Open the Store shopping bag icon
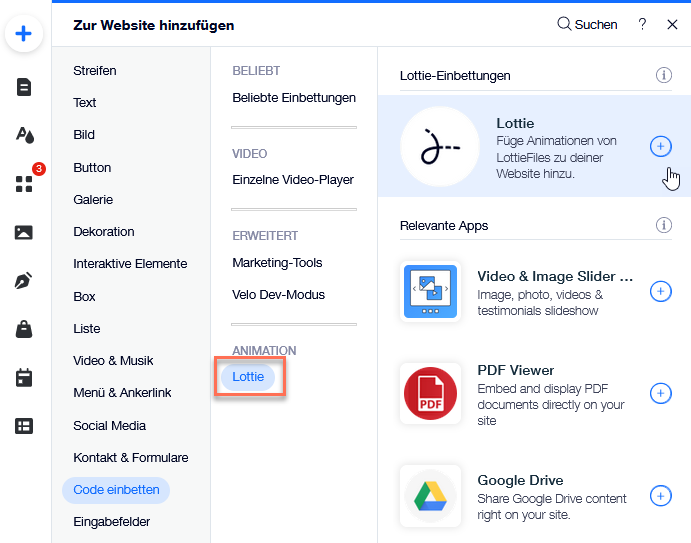This screenshot has width=691, height=543. tap(24, 329)
